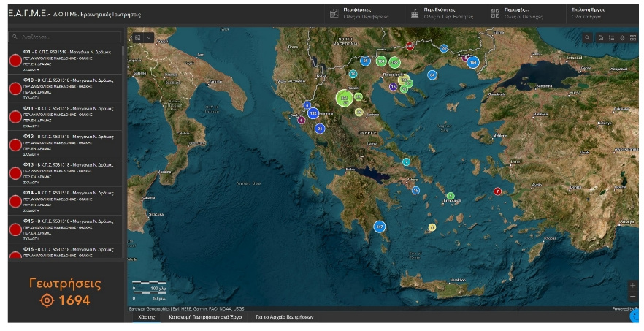Open Για το Αρχείο Γεωτρήσεων tab
Viewport: 644px width, 331px height.
[x=284, y=318]
